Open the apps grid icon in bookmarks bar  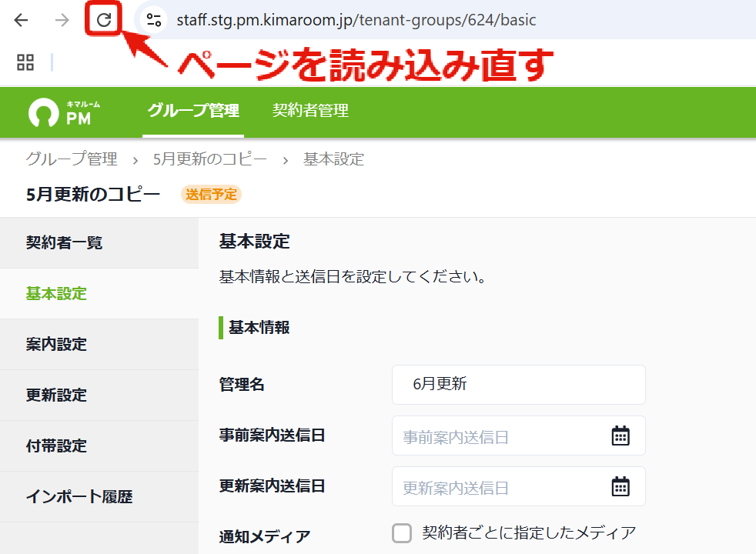click(25, 62)
